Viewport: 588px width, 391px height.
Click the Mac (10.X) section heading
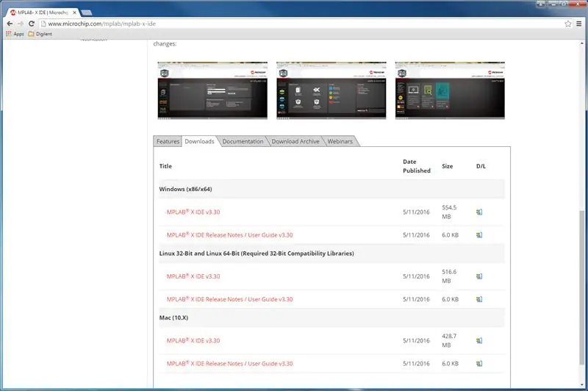tap(173, 318)
